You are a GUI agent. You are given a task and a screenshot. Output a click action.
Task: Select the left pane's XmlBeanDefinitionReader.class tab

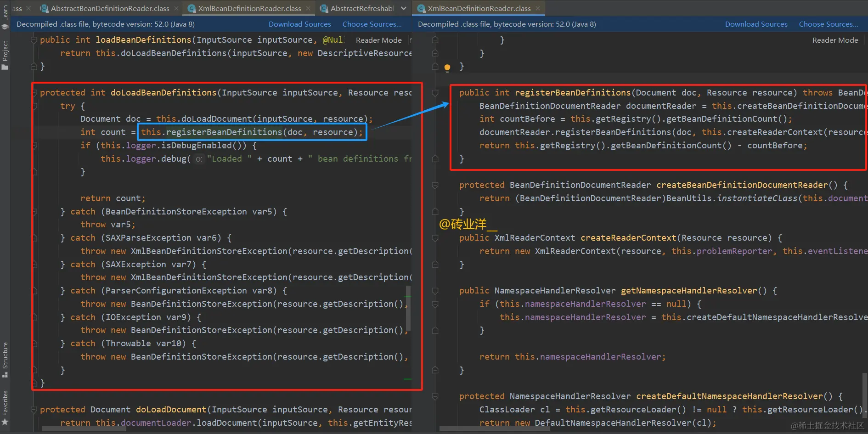[249, 8]
